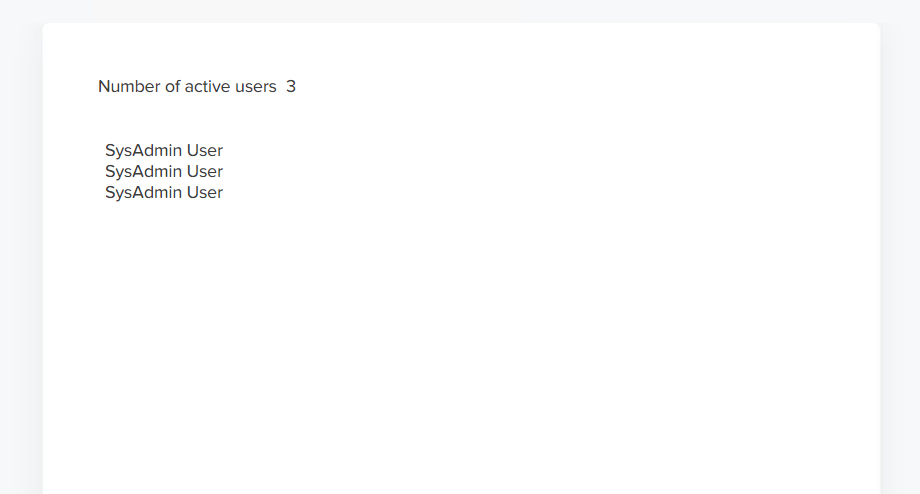Click the gray background above the white card
The width and height of the screenshot is (920, 494).
(460, 11)
